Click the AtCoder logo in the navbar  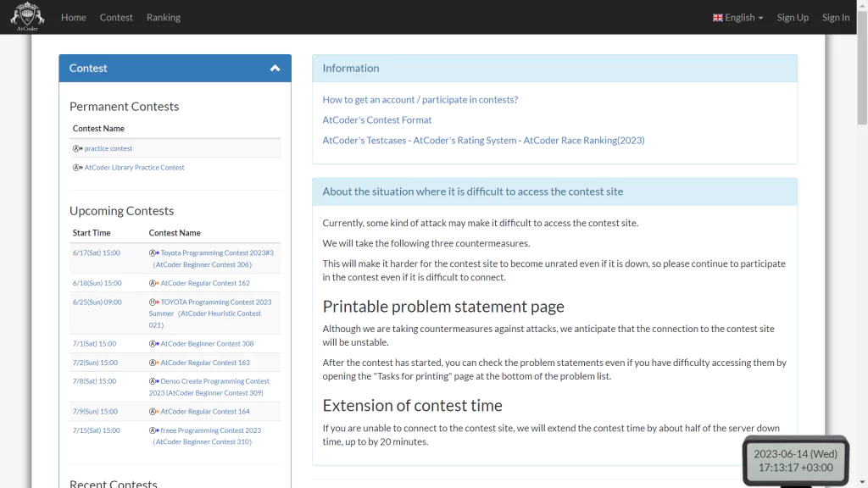(x=27, y=17)
